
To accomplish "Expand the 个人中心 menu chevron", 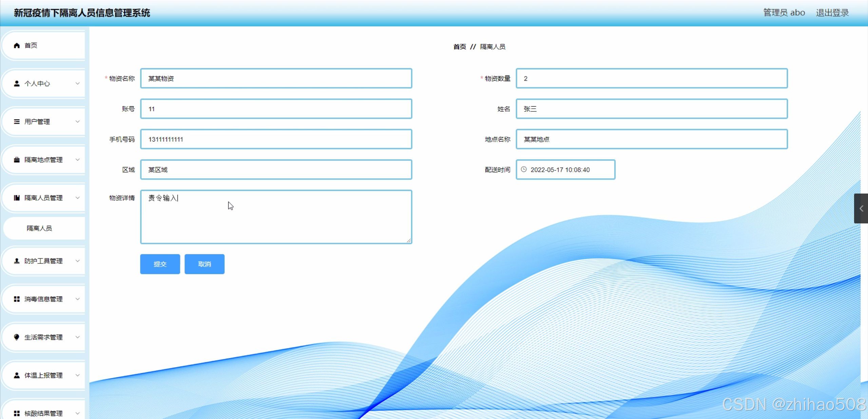I will pyautogui.click(x=77, y=84).
